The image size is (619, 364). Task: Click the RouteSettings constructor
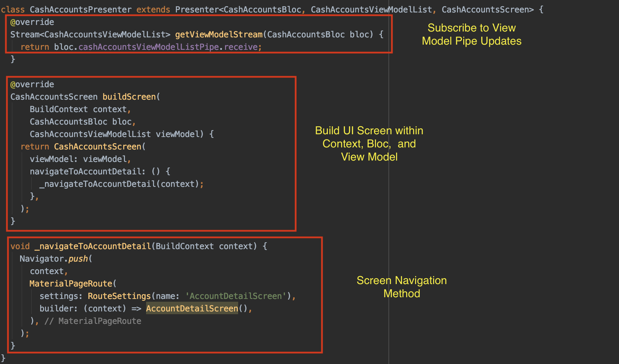119,296
